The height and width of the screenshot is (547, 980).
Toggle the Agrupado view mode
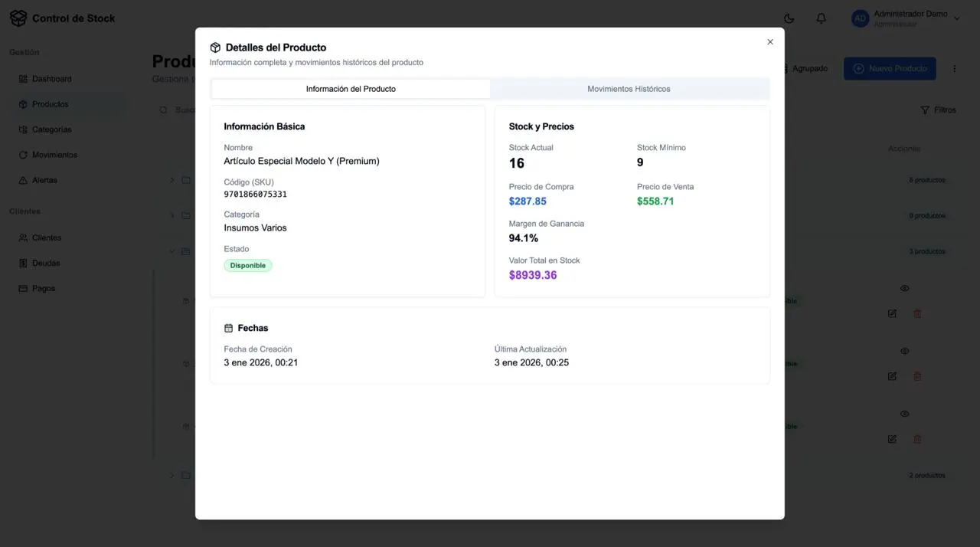(x=805, y=68)
